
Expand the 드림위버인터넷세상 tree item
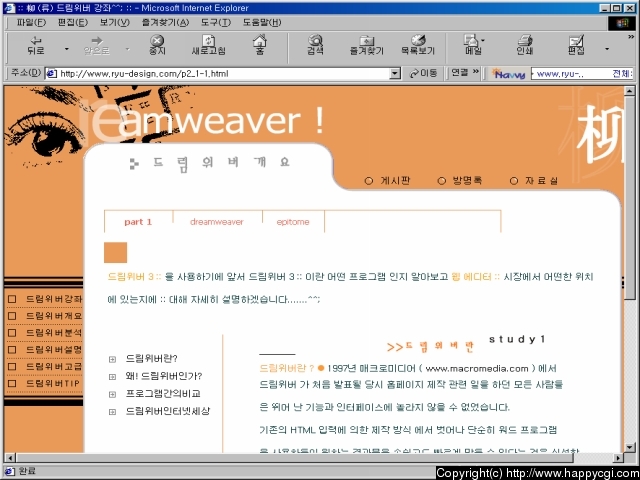click(x=112, y=412)
